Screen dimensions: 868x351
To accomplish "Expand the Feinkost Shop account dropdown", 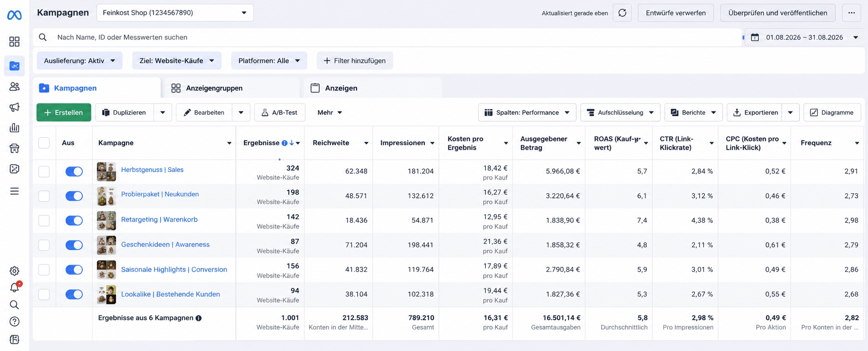I will [x=175, y=13].
